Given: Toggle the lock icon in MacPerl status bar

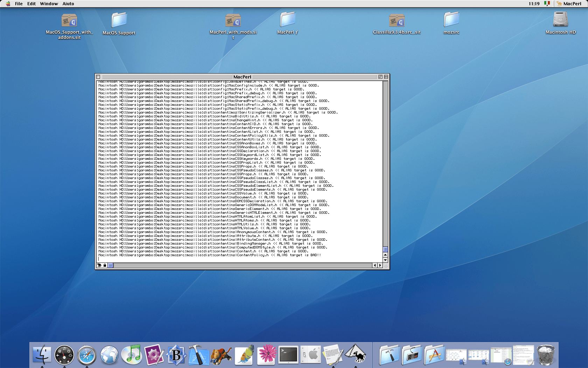Looking at the screenshot, I should coord(105,265).
